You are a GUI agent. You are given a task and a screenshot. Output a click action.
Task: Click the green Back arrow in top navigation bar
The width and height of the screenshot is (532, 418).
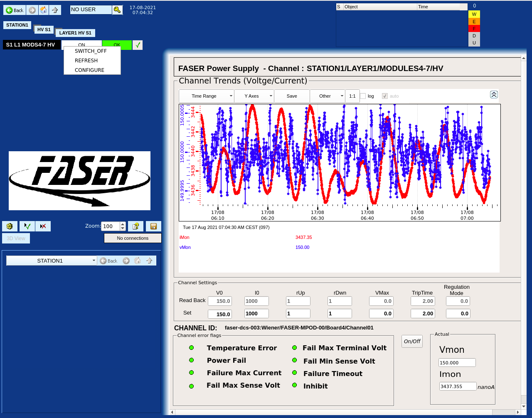pos(15,10)
